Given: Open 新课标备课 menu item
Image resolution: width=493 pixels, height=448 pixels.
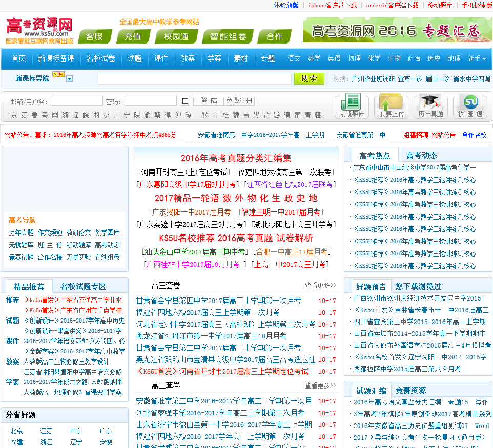Looking at the screenshot, I should [x=56, y=59].
